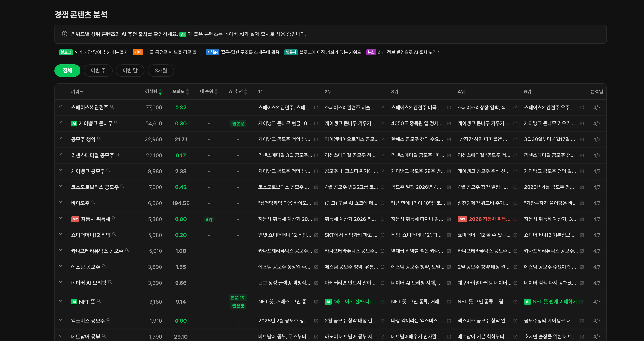Click search icon beside NFT 뜻 keyword
This screenshot has height=341, width=644.
coord(99,301)
